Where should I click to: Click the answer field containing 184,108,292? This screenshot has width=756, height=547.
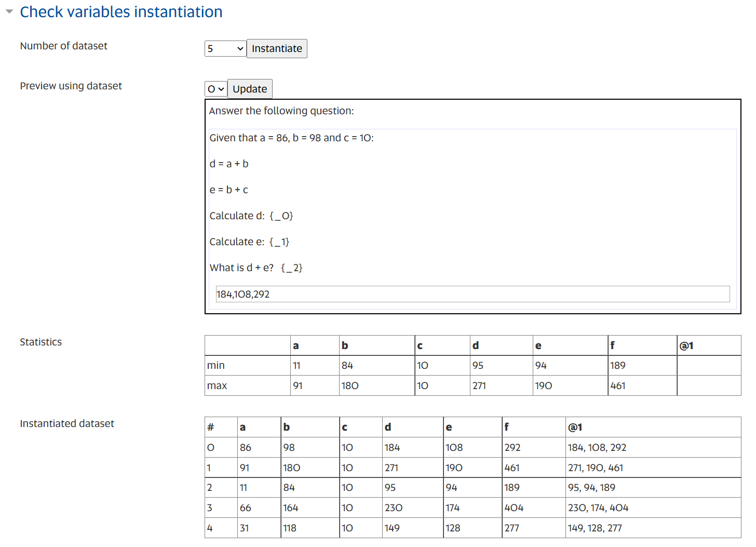pyautogui.click(x=473, y=294)
